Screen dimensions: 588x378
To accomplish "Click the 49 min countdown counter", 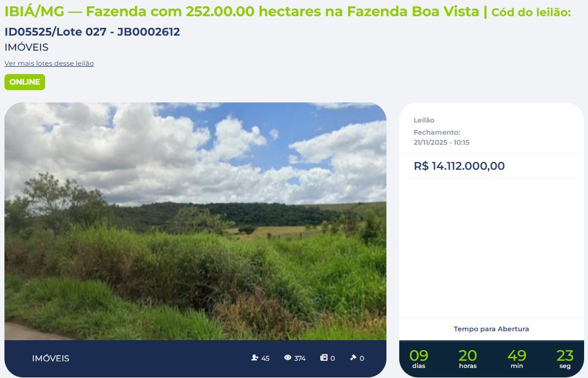I will pos(517,359).
